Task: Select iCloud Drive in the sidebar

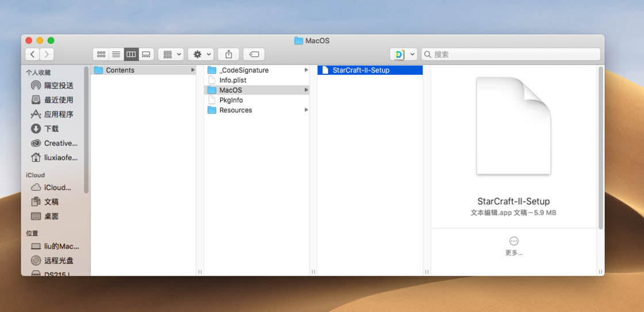Action: click(x=57, y=187)
